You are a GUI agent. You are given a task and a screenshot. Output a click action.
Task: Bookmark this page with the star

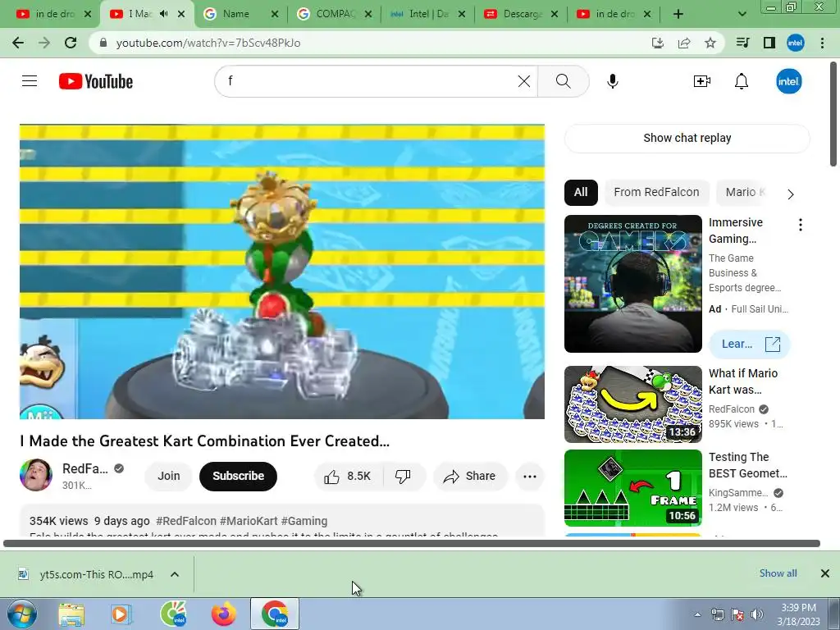710,43
